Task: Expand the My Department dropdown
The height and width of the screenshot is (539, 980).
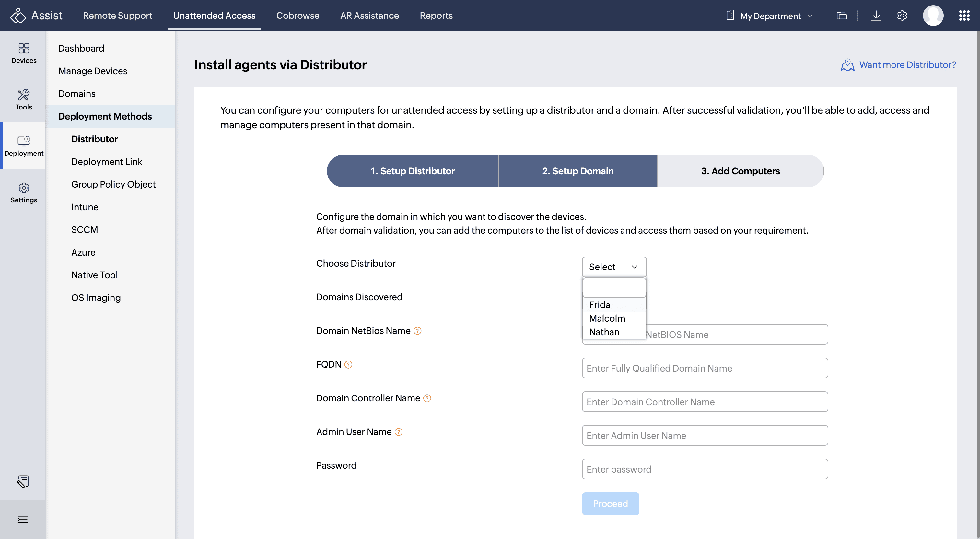Action: coord(770,16)
